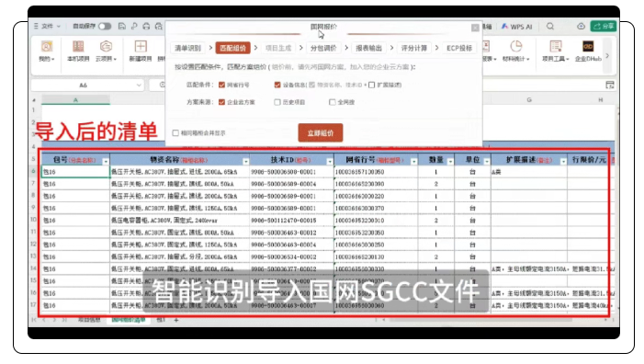Open 材料统计 in the ribbon

pyautogui.click(x=516, y=51)
